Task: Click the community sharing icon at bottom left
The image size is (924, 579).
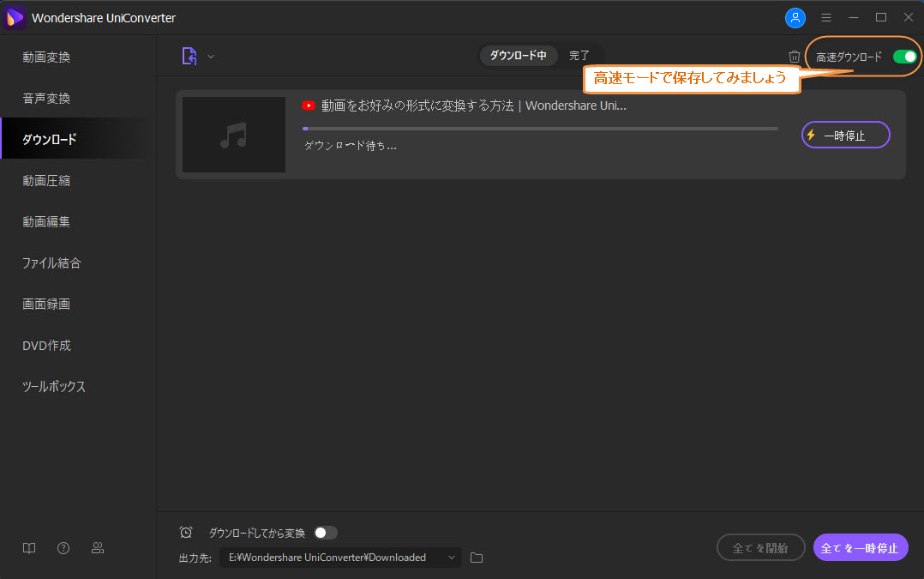Action: click(x=98, y=547)
